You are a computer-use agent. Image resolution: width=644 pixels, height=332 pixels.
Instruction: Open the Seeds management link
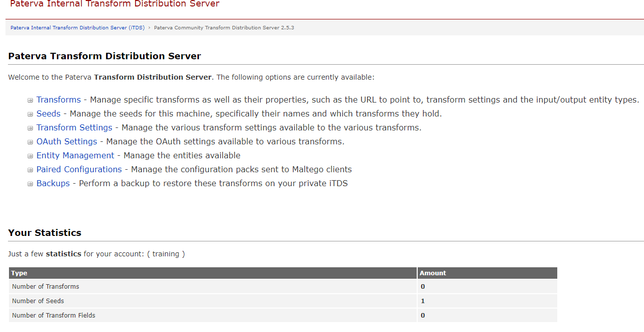click(48, 113)
